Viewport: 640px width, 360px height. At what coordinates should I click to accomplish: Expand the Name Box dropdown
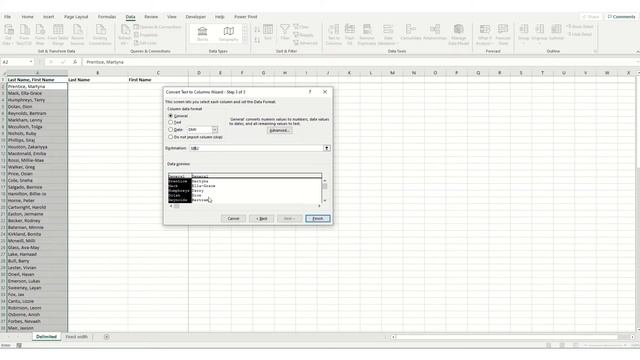coord(31,62)
